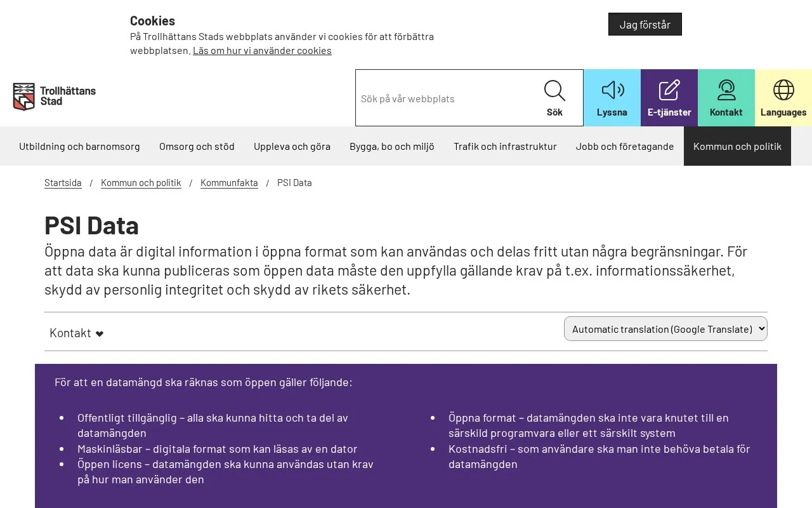Open Trafik och infrastruktur menu
The image size is (812, 508).
pyautogui.click(x=505, y=146)
